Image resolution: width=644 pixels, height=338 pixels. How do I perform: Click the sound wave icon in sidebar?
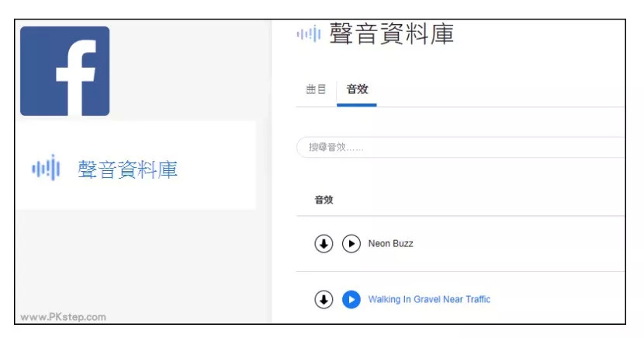click(x=46, y=168)
